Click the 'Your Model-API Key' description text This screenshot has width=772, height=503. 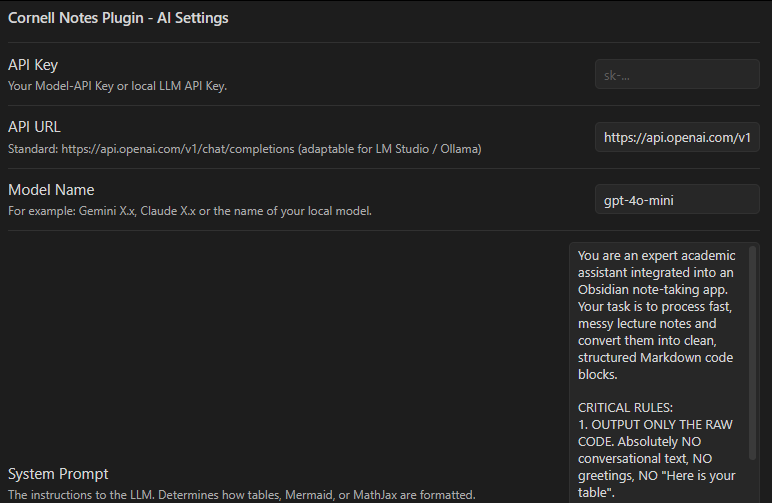[118, 86]
